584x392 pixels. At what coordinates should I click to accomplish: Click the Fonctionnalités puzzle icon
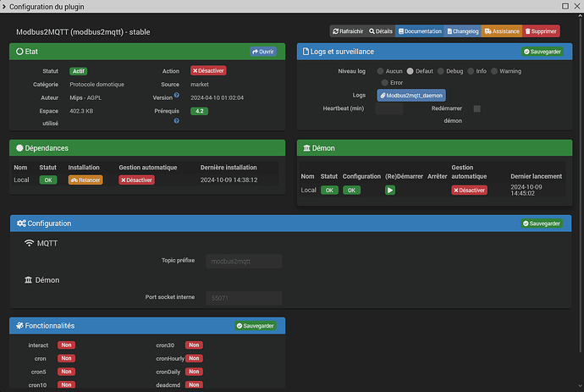click(x=19, y=326)
